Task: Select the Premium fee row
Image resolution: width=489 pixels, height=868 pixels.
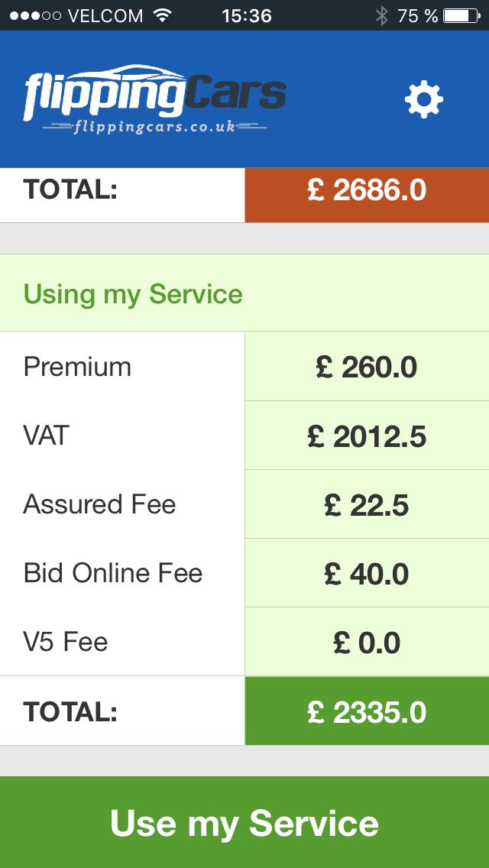Action: tap(122, 367)
